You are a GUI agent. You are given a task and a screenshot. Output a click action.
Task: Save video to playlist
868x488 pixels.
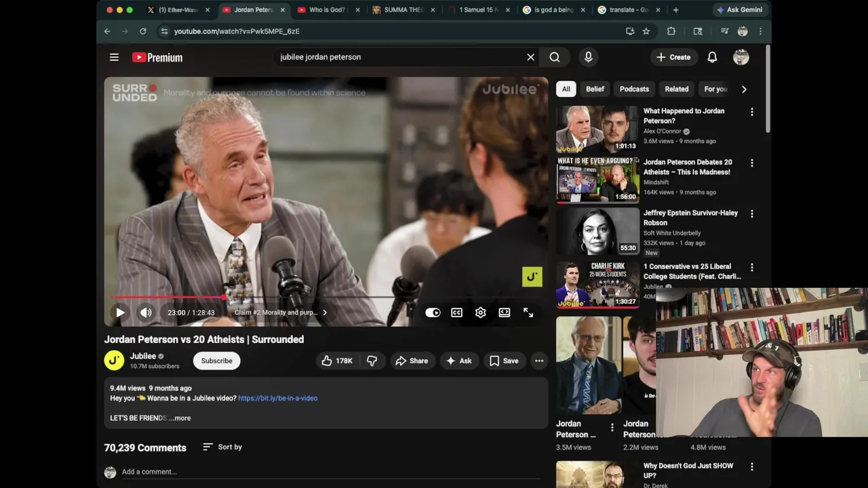click(x=504, y=361)
